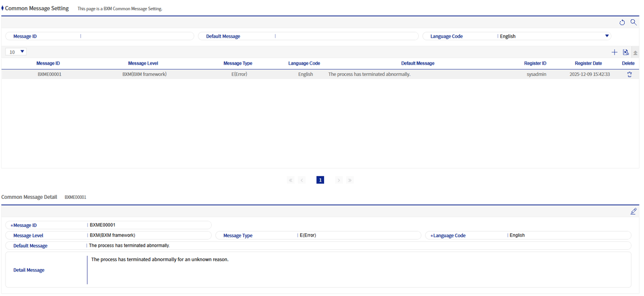Add a new message with plus icon

pyautogui.click(x=614, y=52)
